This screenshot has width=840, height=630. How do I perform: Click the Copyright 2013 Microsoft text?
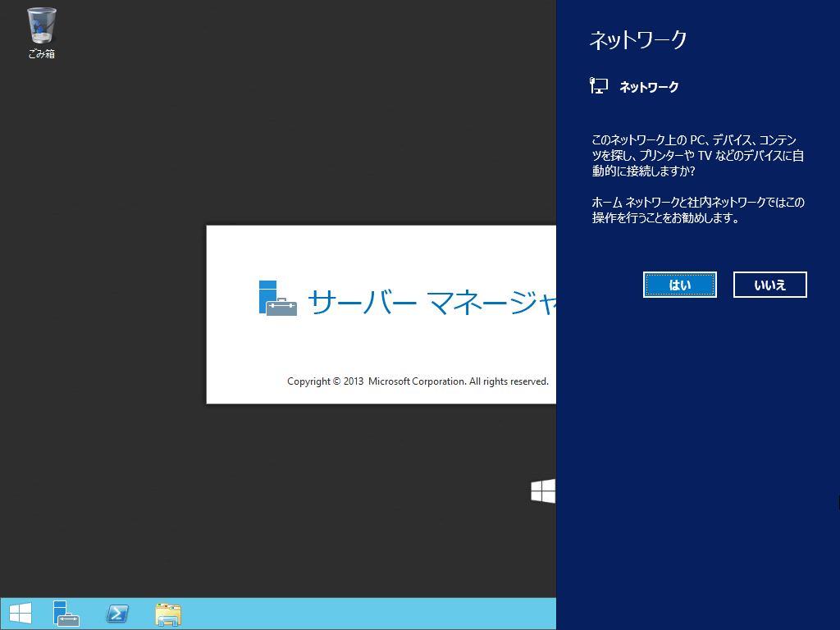[418, 381]
